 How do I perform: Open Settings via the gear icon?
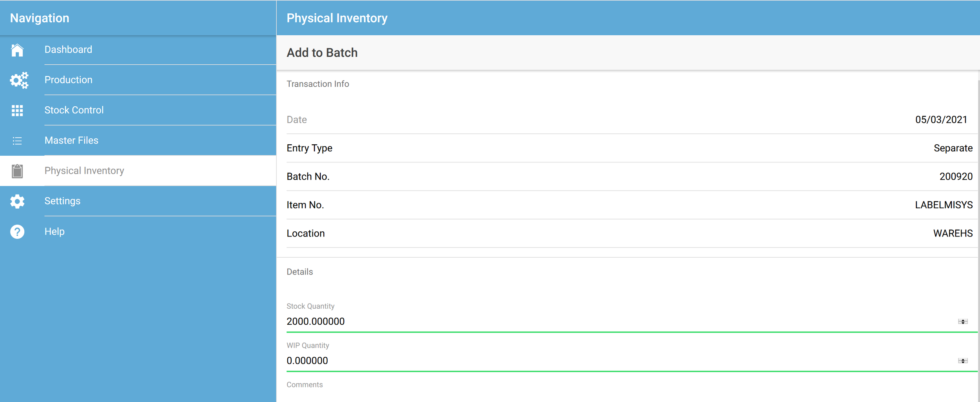[x=17, y=201]
